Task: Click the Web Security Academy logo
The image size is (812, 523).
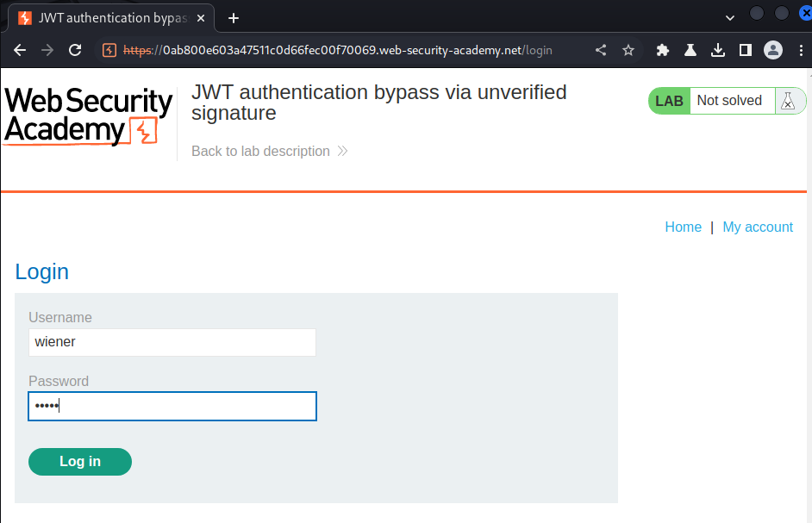Action: click(88, 115)
